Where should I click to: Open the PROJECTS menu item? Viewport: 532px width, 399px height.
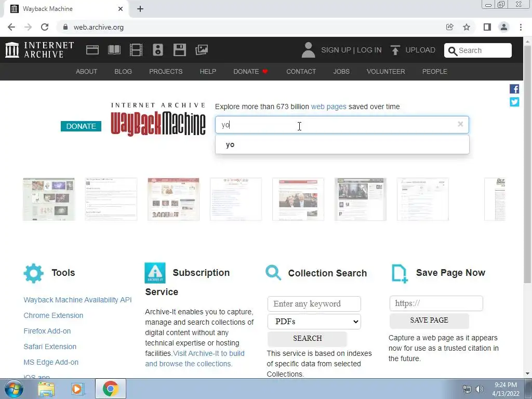[x=166, y=72]
